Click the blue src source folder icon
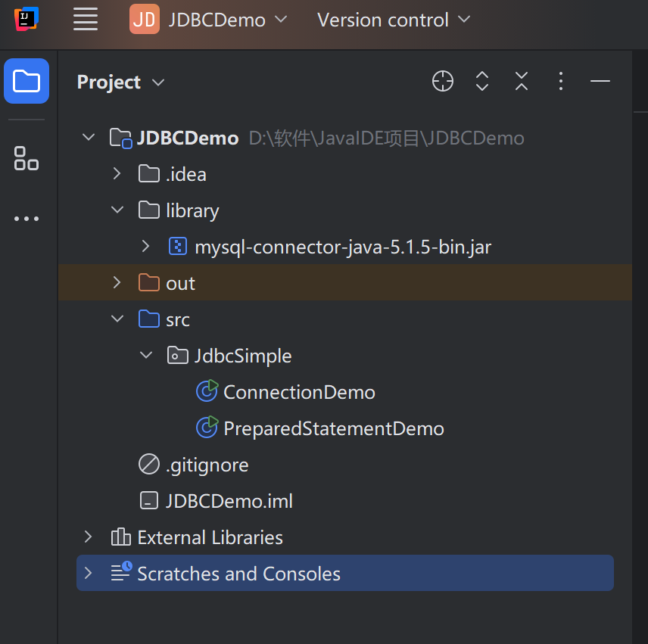The height and width of the screenshot is (644, 648). coord(149,319)
